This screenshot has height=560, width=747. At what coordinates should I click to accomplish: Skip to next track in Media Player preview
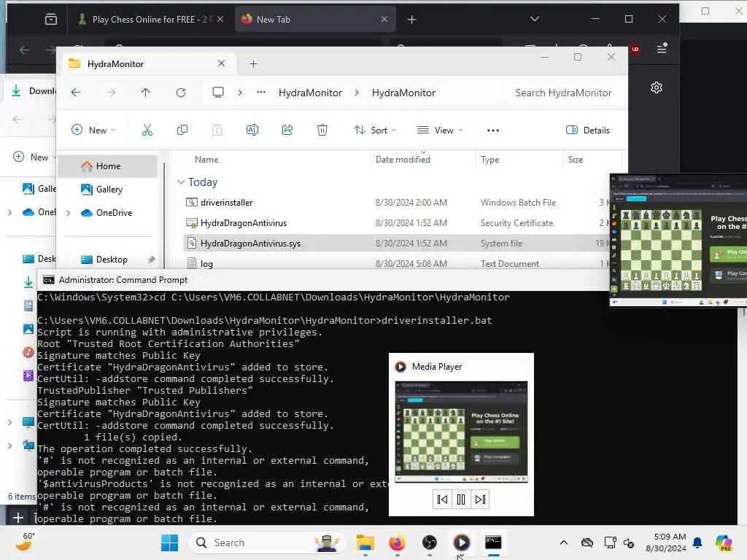480,499
